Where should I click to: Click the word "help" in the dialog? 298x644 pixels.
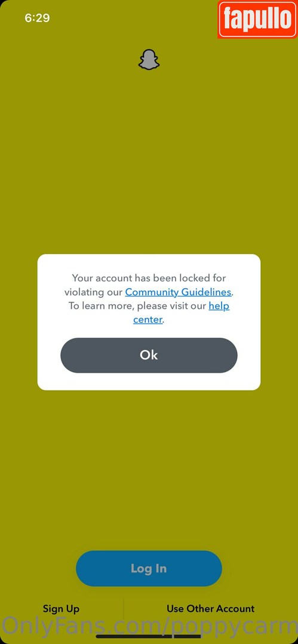pos(219,306)
